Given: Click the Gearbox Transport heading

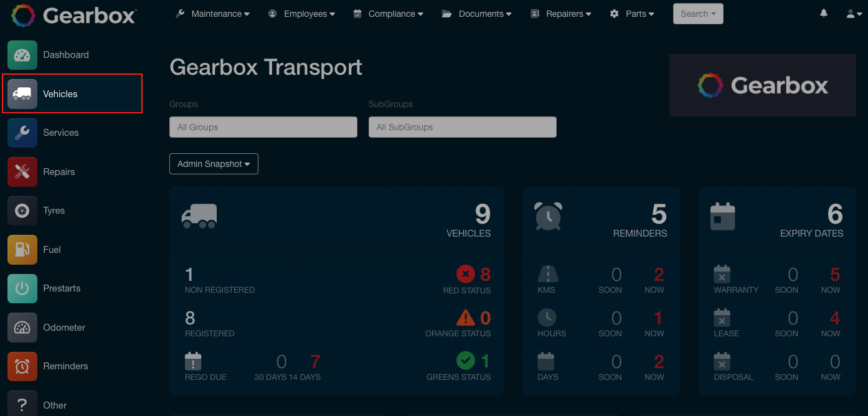Looking at the screenshot, I should (266, 67).
